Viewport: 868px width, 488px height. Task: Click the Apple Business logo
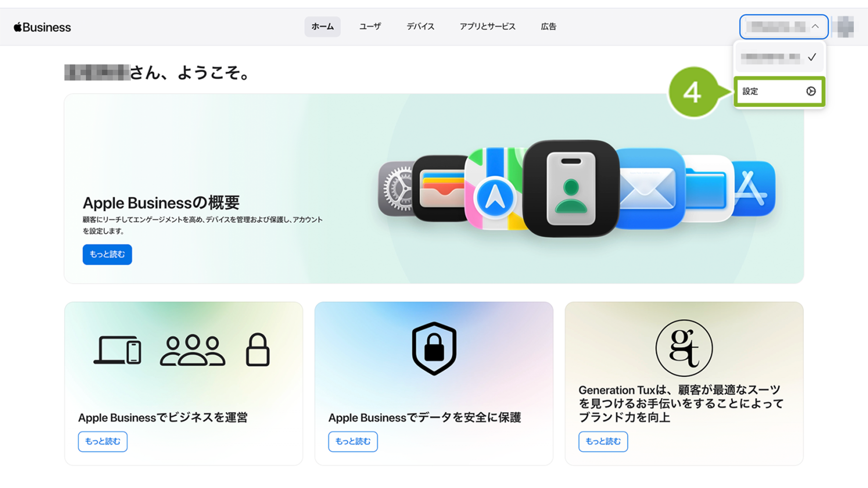42,27
